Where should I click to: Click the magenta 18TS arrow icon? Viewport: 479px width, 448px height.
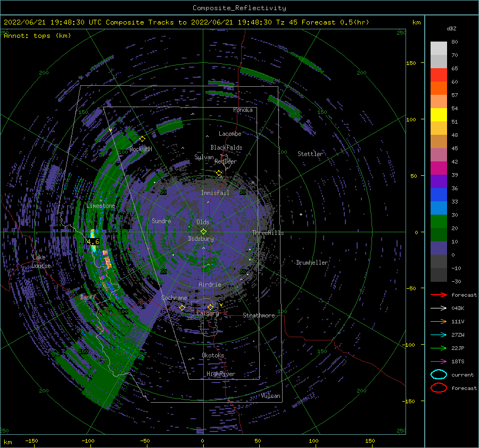point(439,361)
